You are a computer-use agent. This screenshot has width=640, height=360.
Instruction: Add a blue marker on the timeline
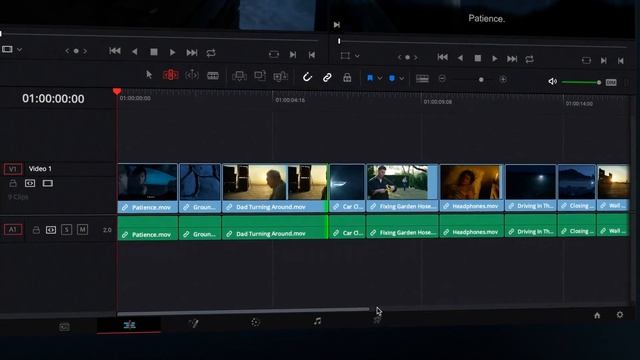pyautogui.click(x=392, y=78)
